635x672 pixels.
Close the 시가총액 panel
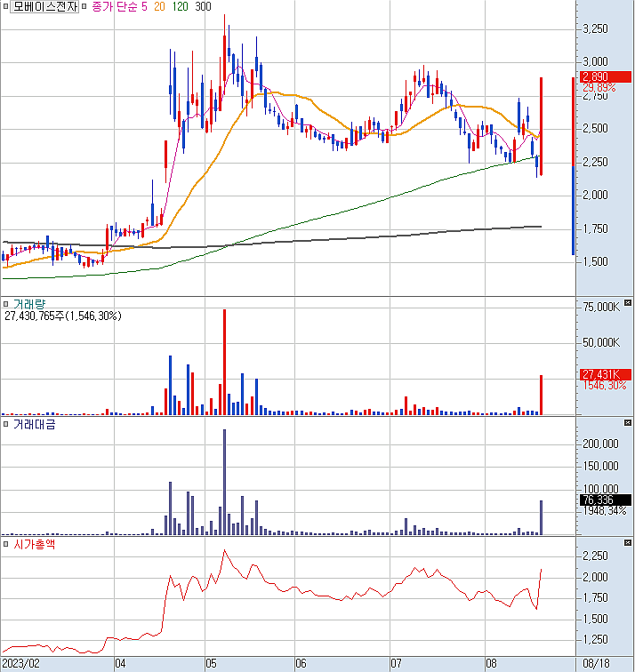[628, 543]
